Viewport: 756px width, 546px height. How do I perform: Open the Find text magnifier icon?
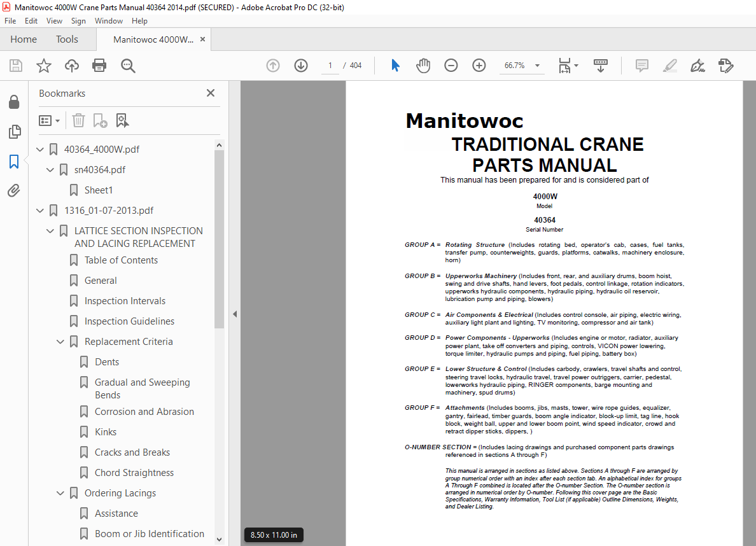coord(128,66)
